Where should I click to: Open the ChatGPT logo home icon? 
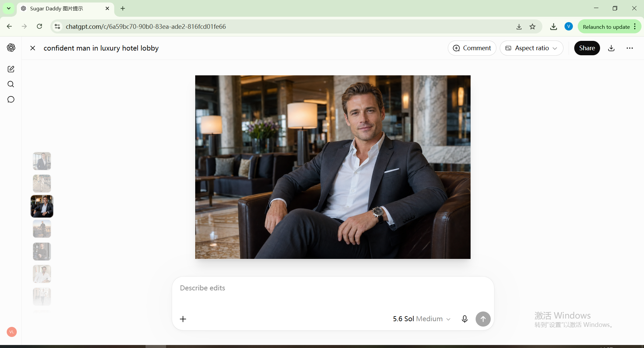[11, 48]
